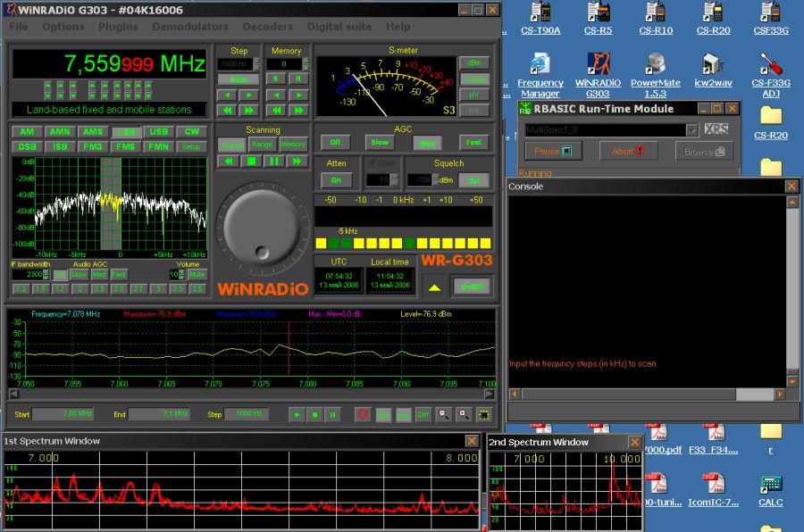Viewport: 804px width, 532px height.
Task: Open the CSF33G desktop shortcut
Action: [771, 19]
